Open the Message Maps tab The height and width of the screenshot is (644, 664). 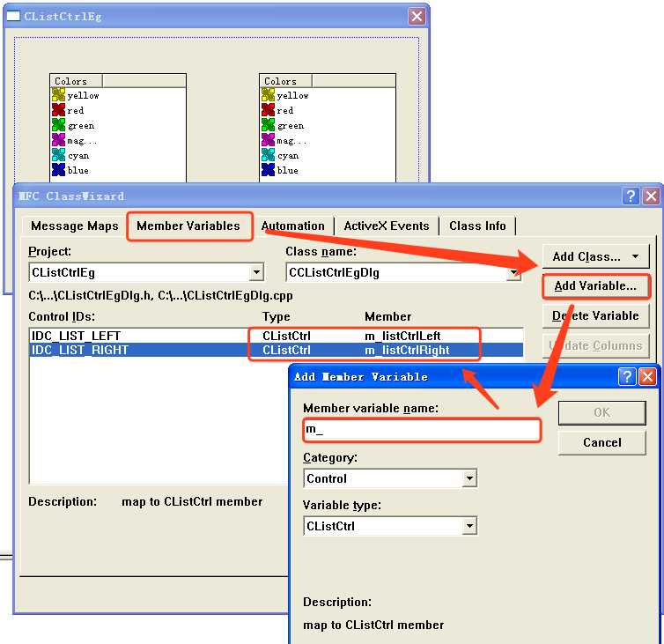(x=75, y=226)
